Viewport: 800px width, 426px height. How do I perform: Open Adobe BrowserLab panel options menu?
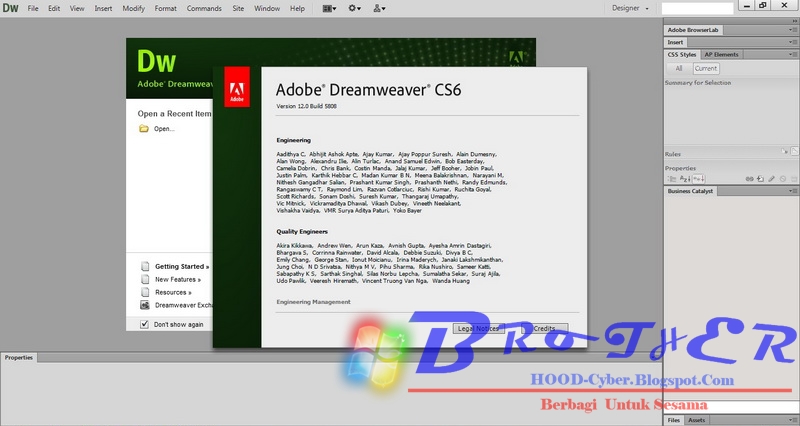coord(793,30)
